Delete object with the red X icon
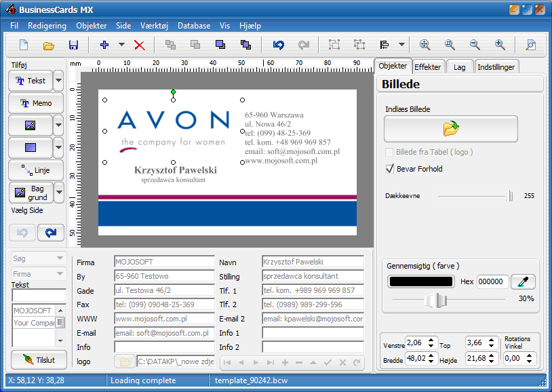Image resolution: width=552 pixels, height=392 pixels. tap(140, 45)
